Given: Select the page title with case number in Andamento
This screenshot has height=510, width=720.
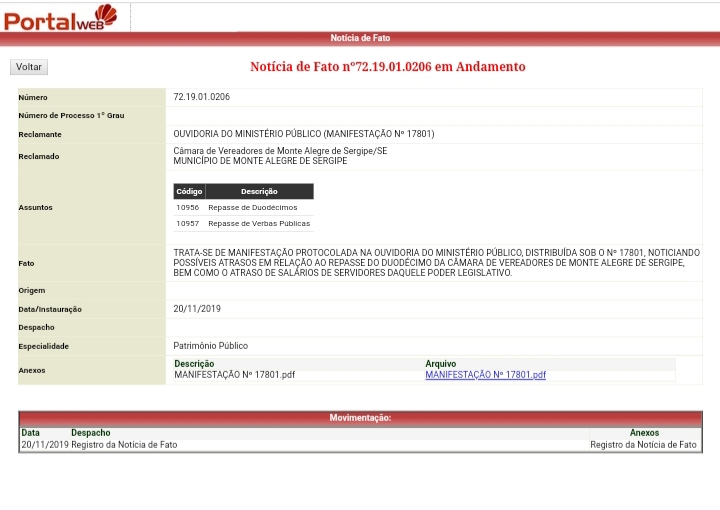Looking at the screenshot, I should pyautogui.click(x=387, y=67).
